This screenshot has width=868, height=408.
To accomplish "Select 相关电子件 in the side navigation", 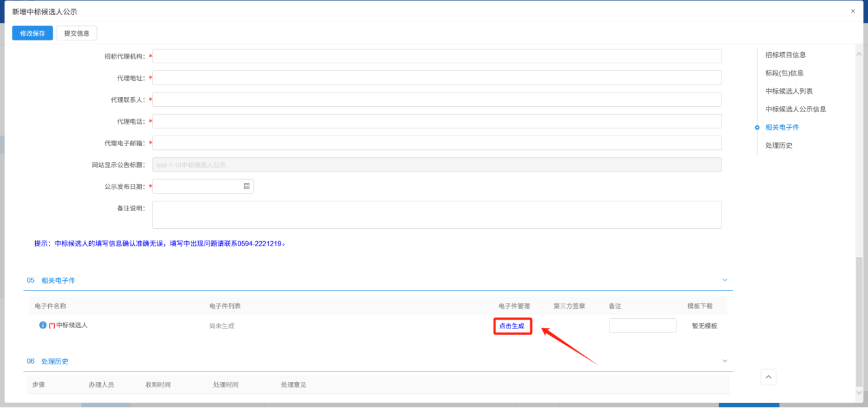I will (781, 128).
